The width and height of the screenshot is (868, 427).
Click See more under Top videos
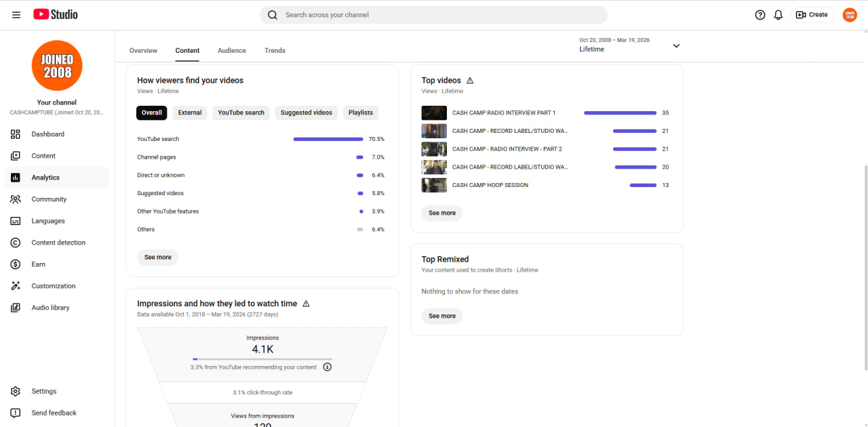tap(442, 213)
